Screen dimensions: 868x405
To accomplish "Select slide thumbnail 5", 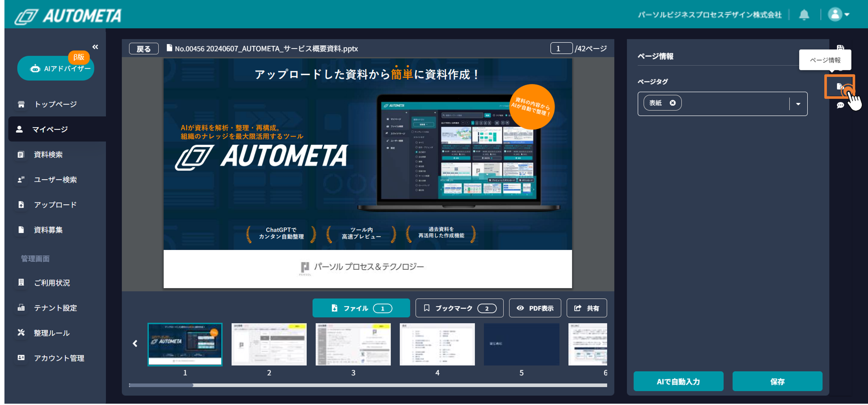I will pos(521,345).
